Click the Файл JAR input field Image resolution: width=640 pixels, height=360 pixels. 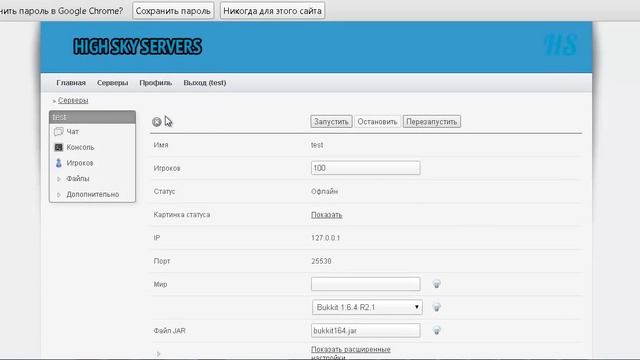tap(365, 331)
